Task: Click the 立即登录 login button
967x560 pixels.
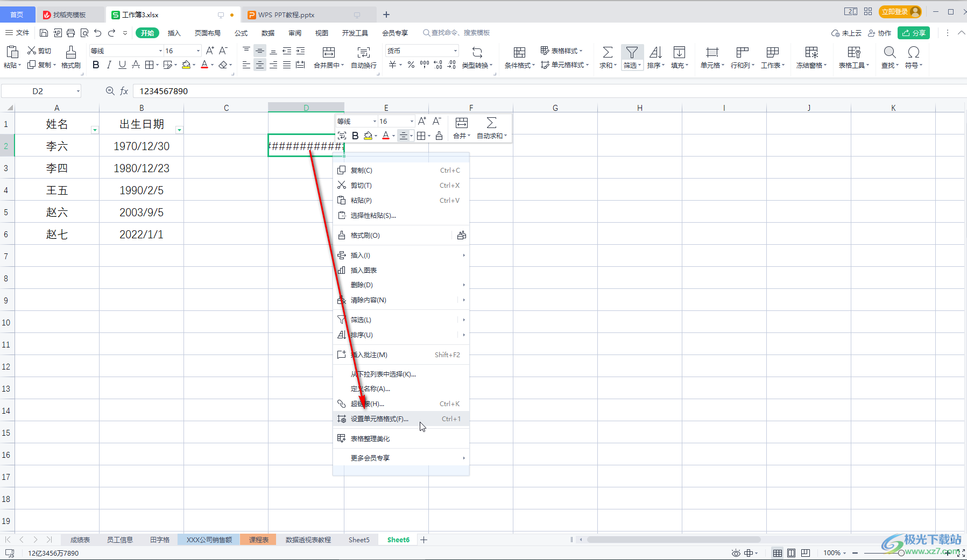Action: point(900,11)
